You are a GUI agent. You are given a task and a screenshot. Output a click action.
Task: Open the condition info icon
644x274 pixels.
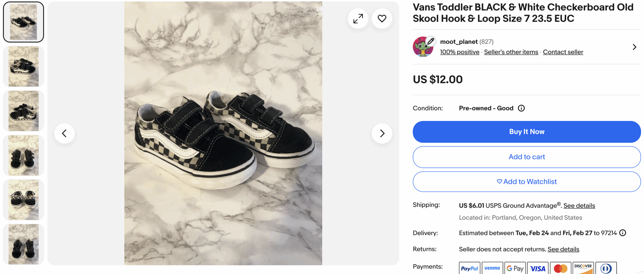coord(521,108)
